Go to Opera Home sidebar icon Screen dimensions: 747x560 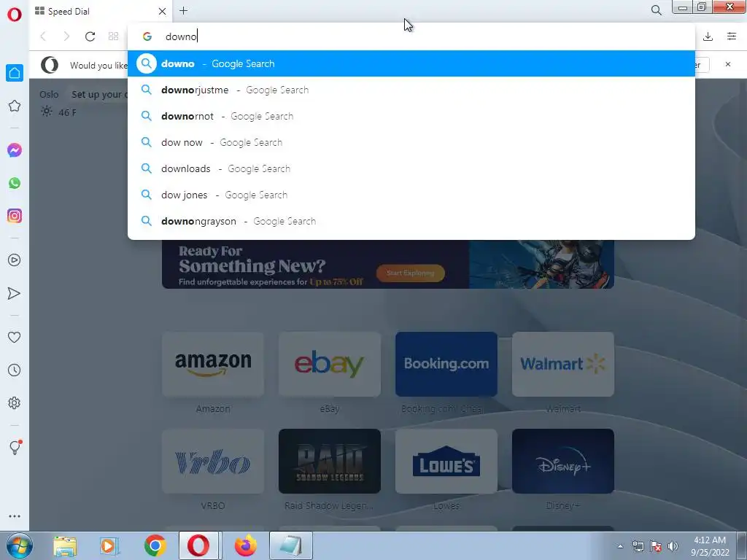click(x=15, y=73)
